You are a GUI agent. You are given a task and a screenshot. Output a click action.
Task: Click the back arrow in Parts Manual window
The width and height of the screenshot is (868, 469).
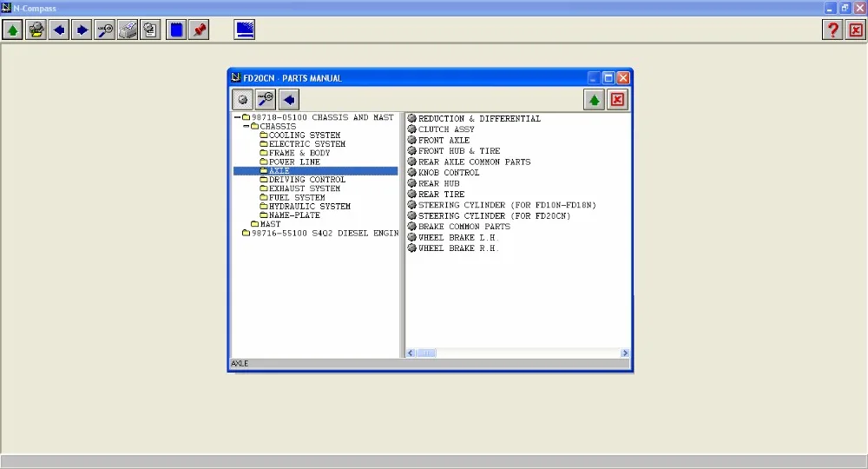(289, 100)
